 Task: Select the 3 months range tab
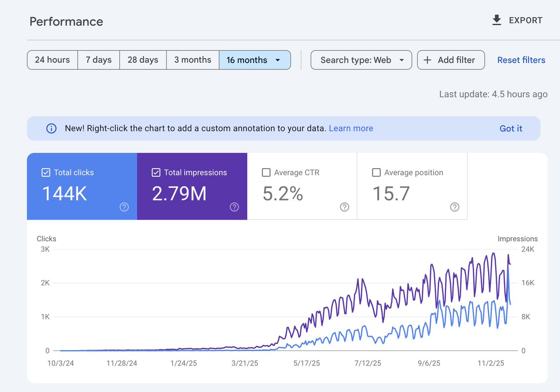pyautogui.click(x=193, y=60)
